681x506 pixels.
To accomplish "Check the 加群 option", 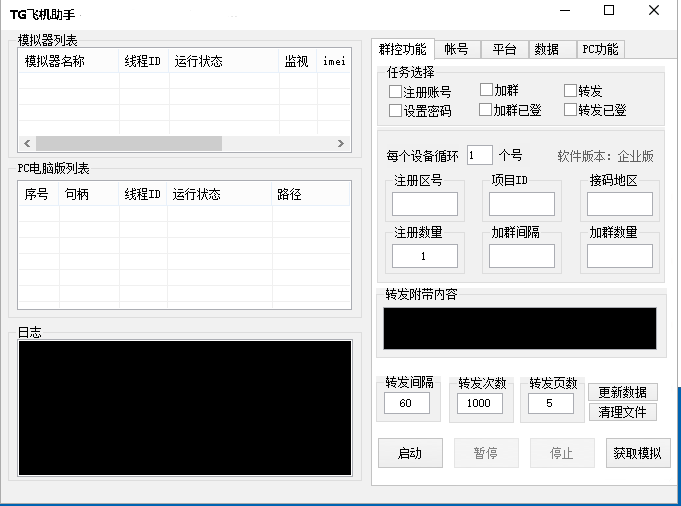I will pyautogui.click(x=487, y=91).
